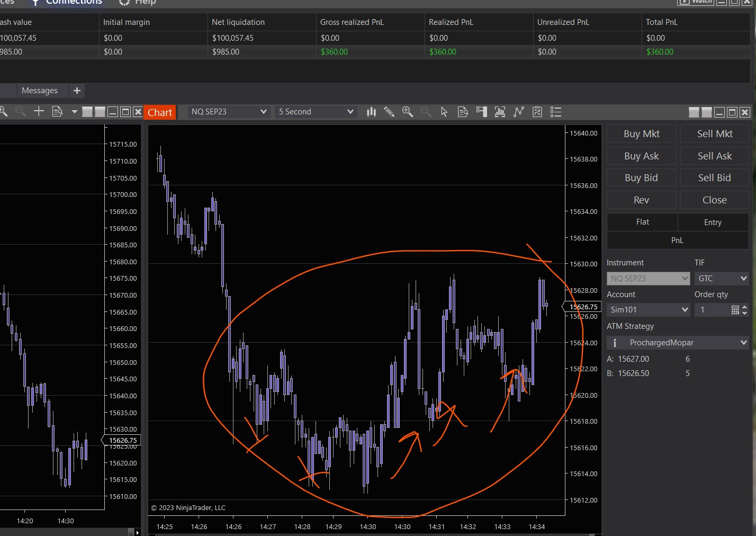Select the drawing tools pencil icon
The width and height of the screenshot is (756, 536).
[389, 112]
